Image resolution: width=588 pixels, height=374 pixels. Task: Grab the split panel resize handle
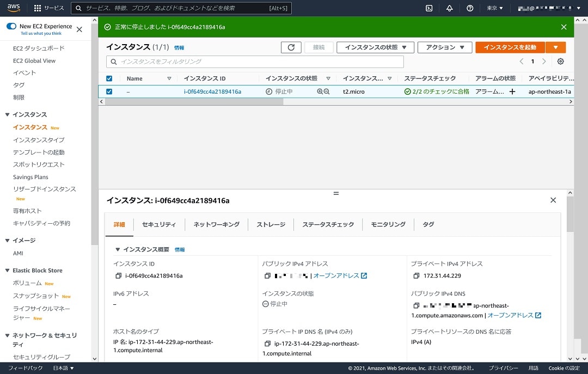point(336,193)
